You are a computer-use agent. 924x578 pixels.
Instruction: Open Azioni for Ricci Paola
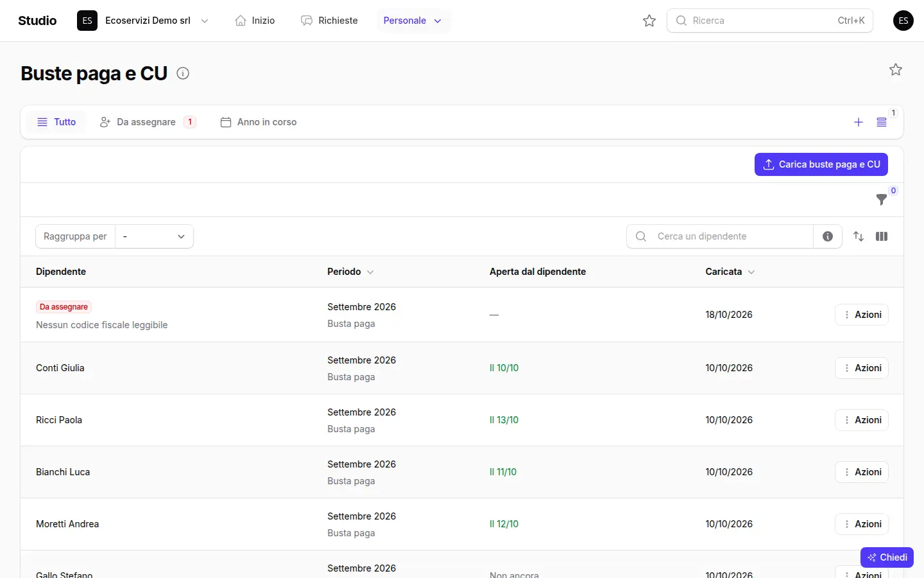[862, 420]
